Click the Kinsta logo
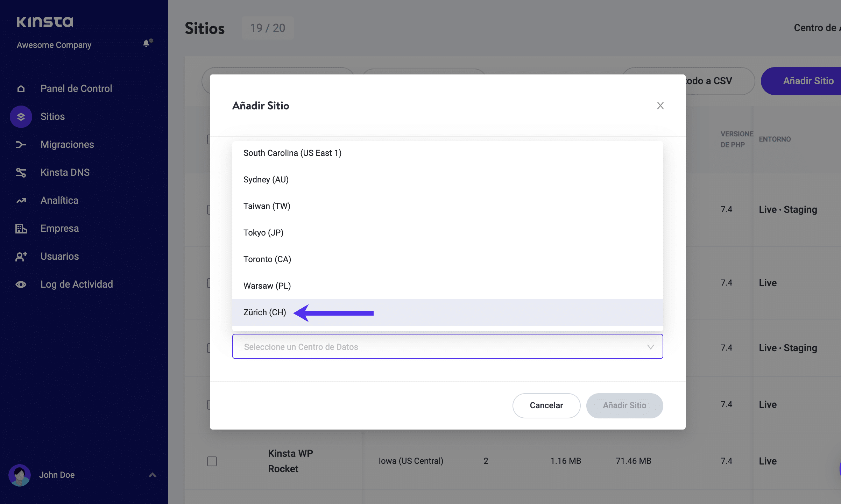The height and width of the screenshot is (504, 841). click(45, 22)
